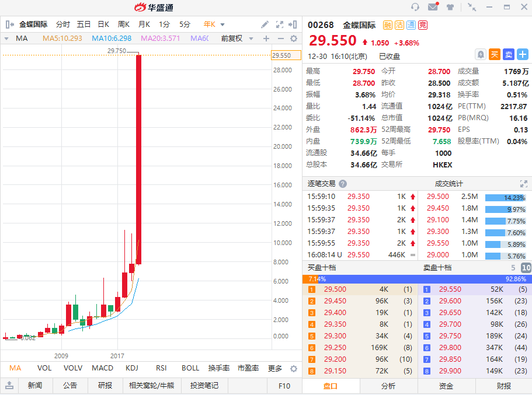The height and width of the screenshot is (395, 532).
Task: Switch to the 财报 bottom tab
Action: tap(504, 386)
